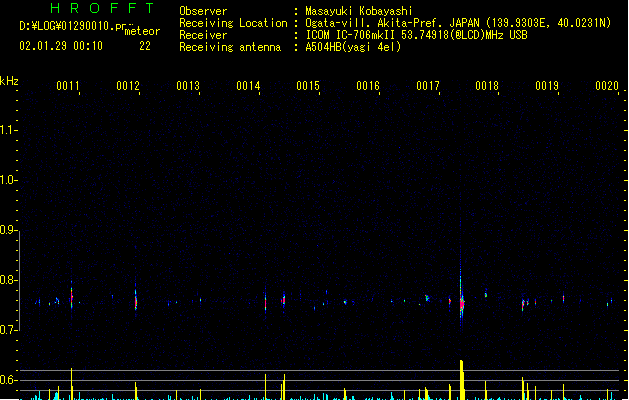Click the 0.7 frequency axis label
629x400 pixels.
tap(8, 330)
